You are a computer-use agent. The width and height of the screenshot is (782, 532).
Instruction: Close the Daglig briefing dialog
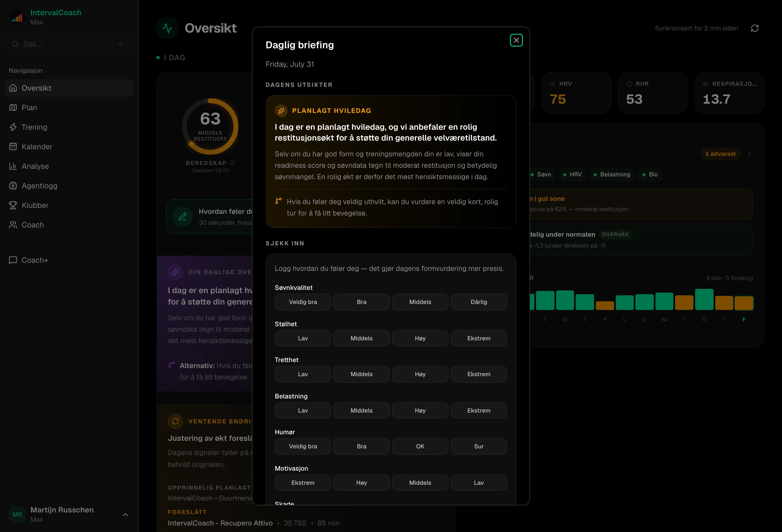pos(516,40)
